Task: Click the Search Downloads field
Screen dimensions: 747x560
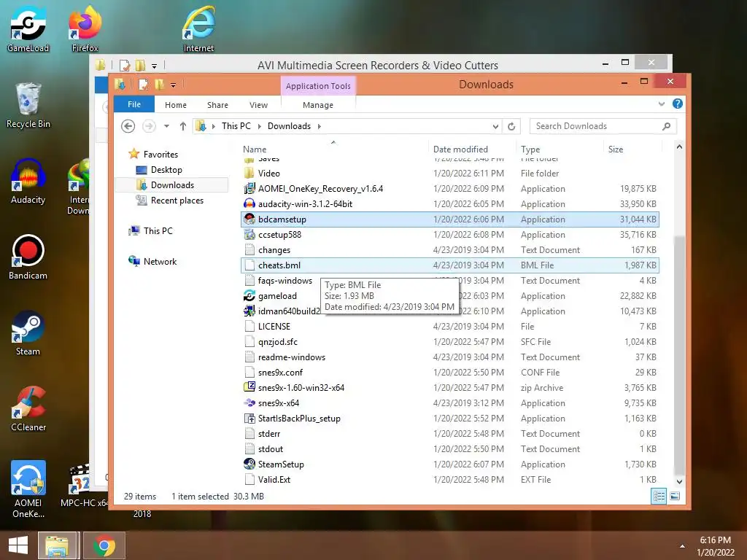Action: coord(595,126)
